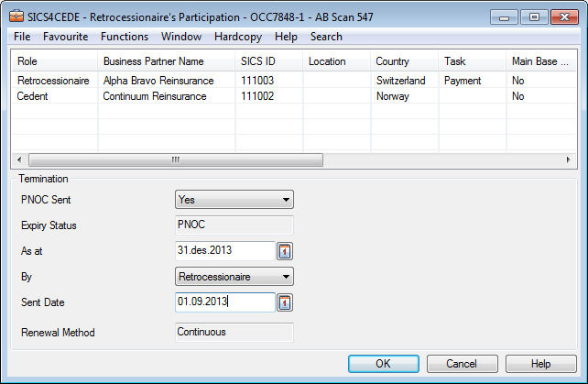Select the Cedent row cell
The image size is (588, 384).
55,96
